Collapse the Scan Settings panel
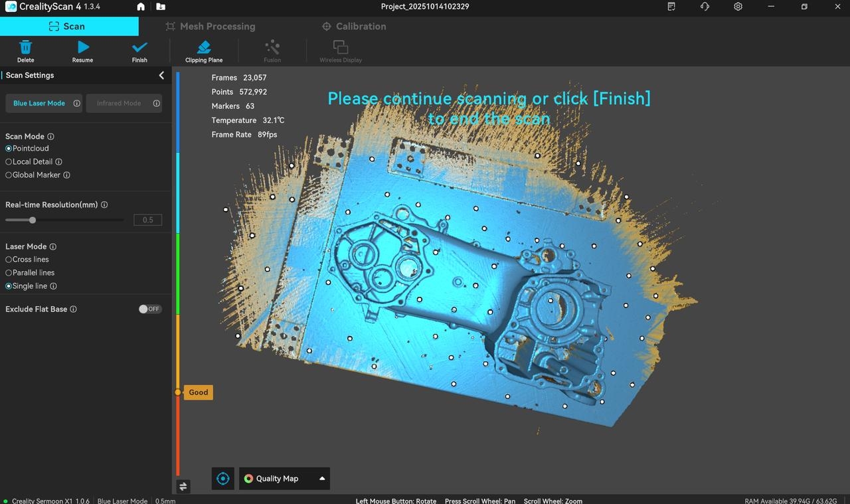The width and height of the screenshot is (850, 504). [161, 75]
